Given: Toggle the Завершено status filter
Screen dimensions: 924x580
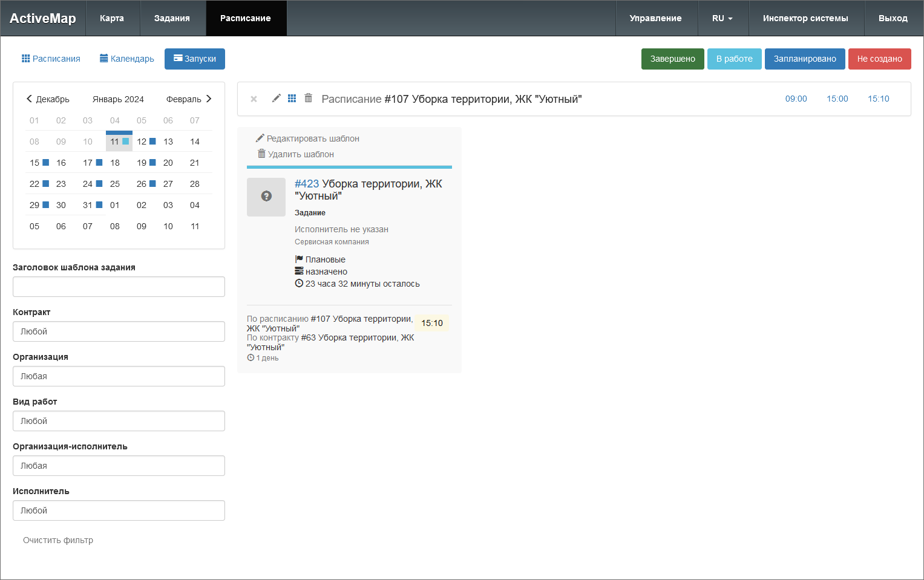Looking at the screenshot, I should pos(672,59).
